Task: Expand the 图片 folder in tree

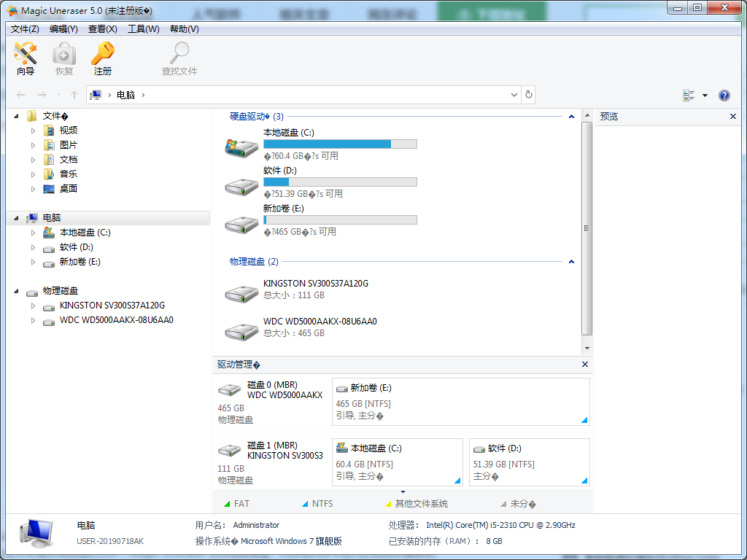Action: [x=33, y=145]
